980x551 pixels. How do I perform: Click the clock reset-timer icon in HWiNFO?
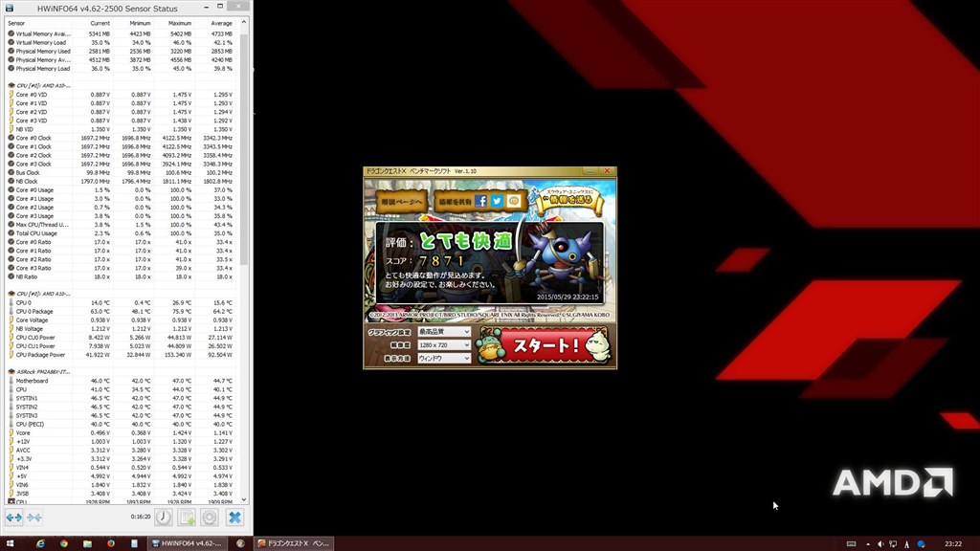pyautogui.click(x=163, y=518)
